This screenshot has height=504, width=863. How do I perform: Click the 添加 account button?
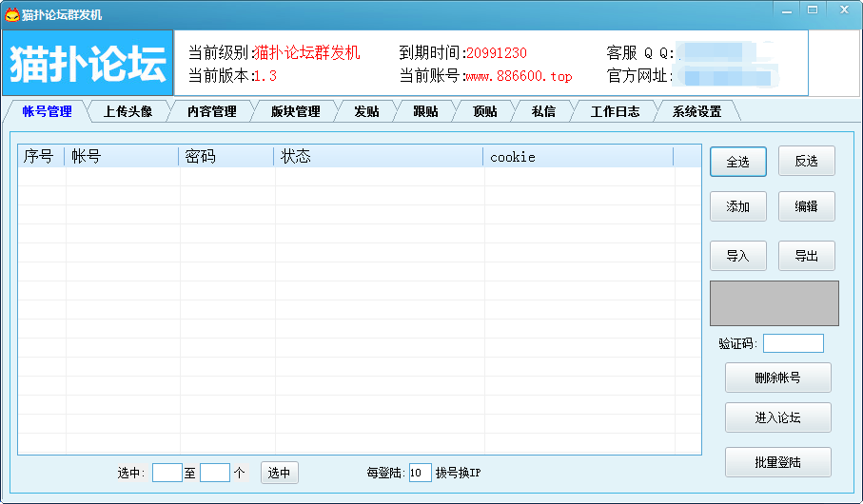[x=738, y=206]
